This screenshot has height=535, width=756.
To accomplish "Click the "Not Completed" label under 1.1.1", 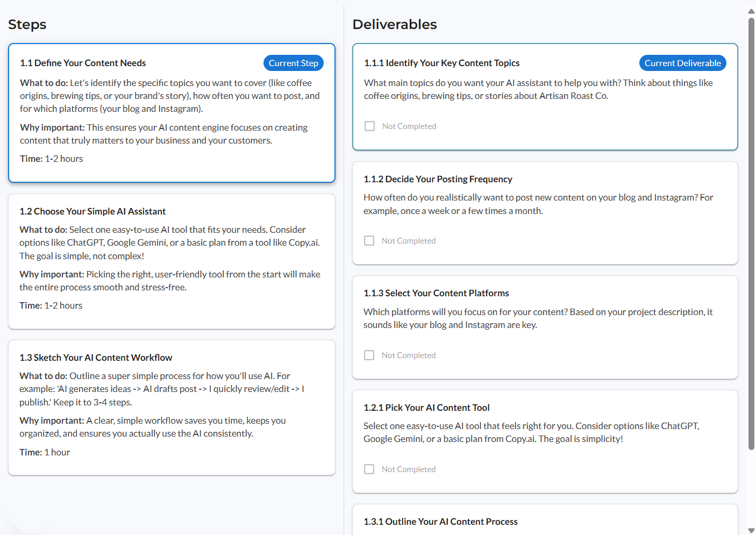I will click(x=409, y=126).
